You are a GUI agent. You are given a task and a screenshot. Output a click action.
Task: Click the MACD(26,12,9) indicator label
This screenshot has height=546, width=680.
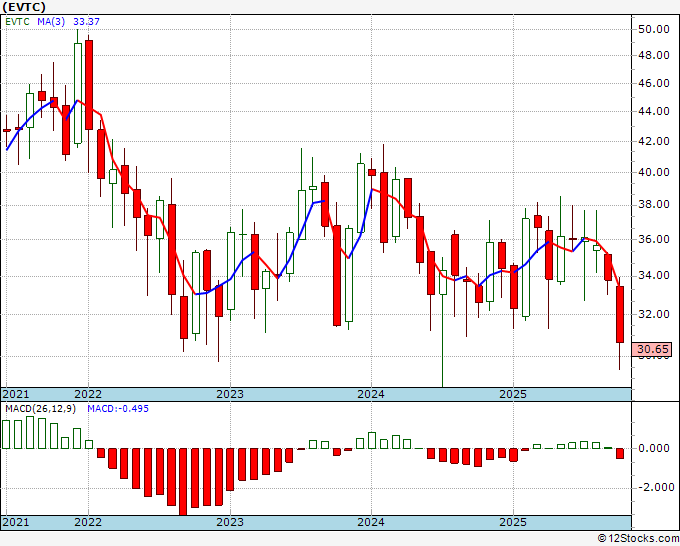coord(40,409)
